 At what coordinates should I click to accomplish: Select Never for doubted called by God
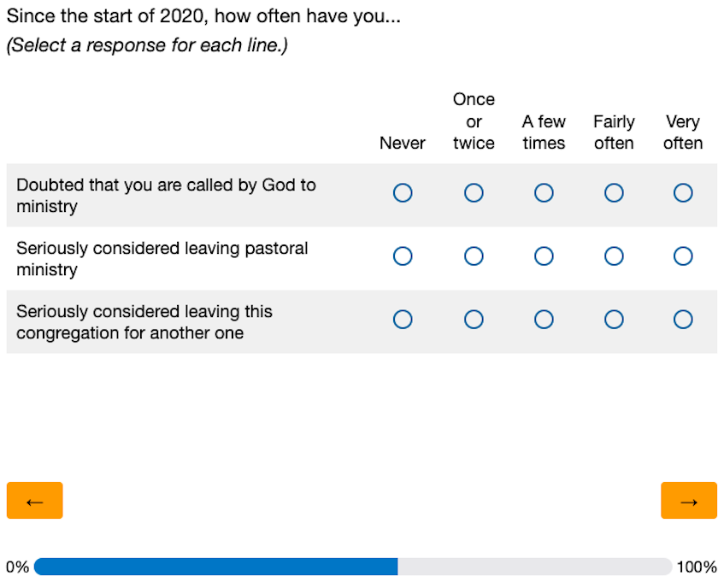[x=403, y=193]
